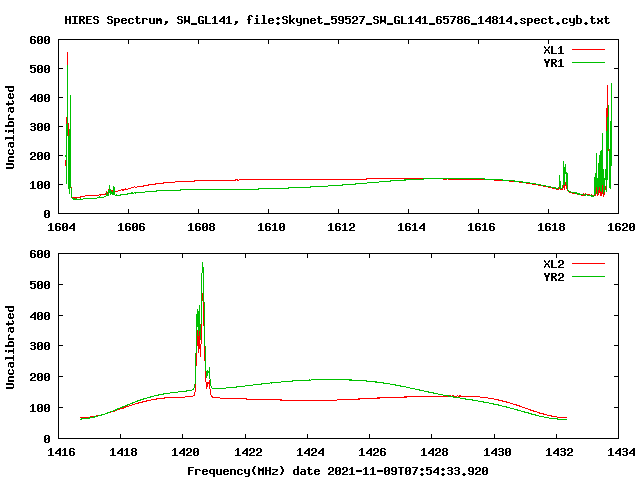This screenshot has width=640, height=480.
Task: Click the 400 y-axis label on bottom plot
Action: tap(40, 316)
